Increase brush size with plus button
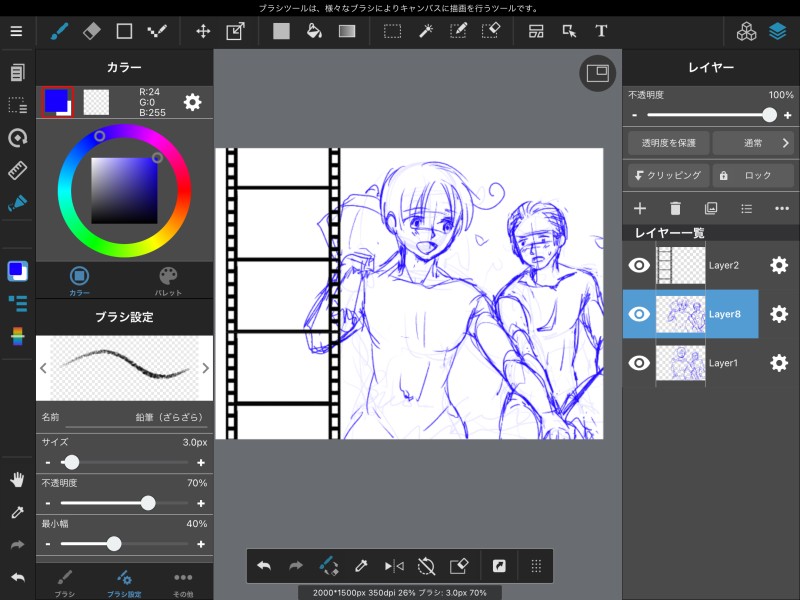 point(201,462)
